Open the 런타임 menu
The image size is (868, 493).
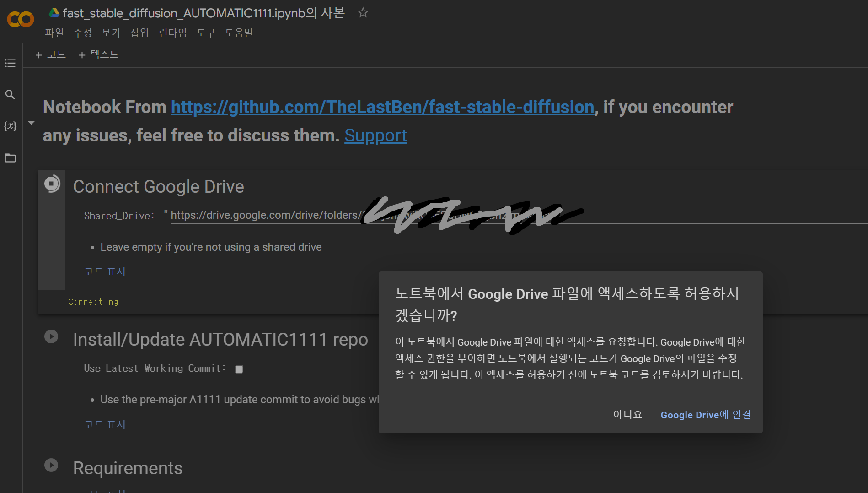click(x=172, y=33)
